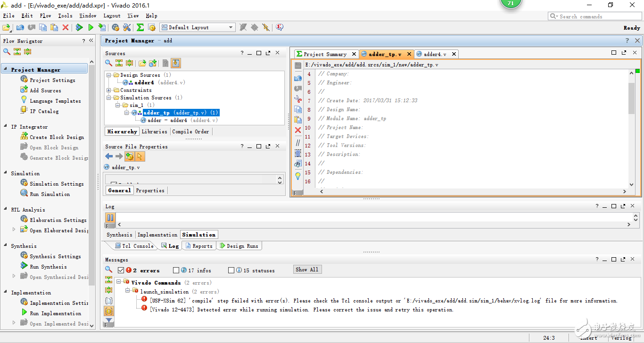Click the lightbulb Language Templates icon in editor

(x=297, y=176)
